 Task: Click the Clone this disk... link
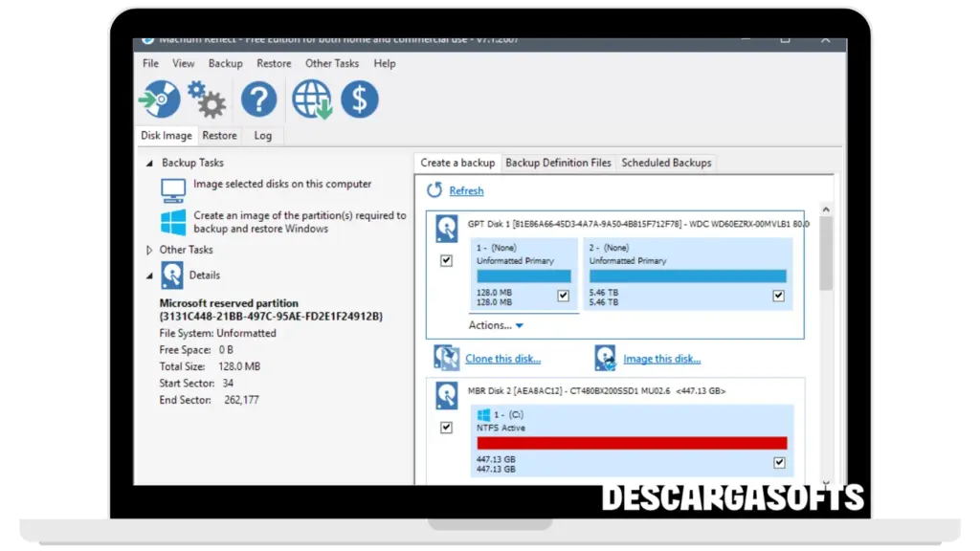coord(502,359)
